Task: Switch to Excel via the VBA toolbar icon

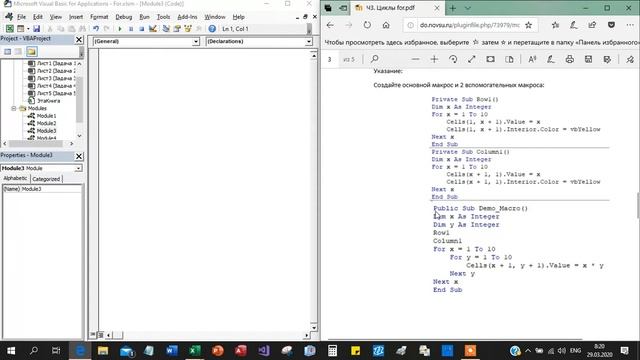Action: click(9, 29)
